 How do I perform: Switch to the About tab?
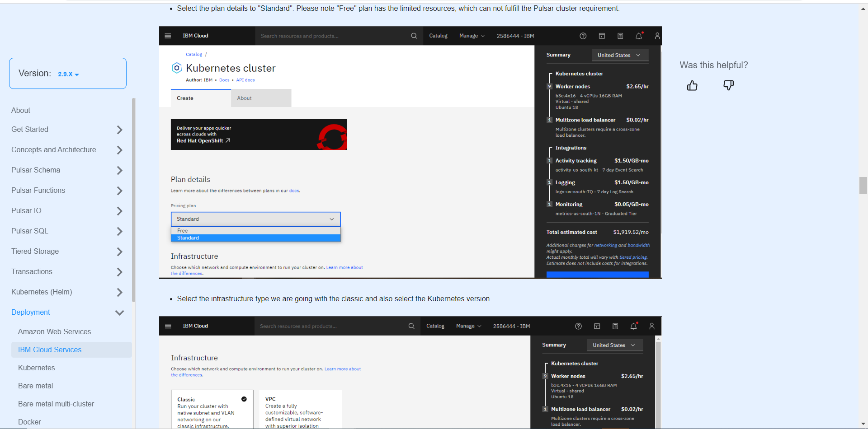point(261,98)
